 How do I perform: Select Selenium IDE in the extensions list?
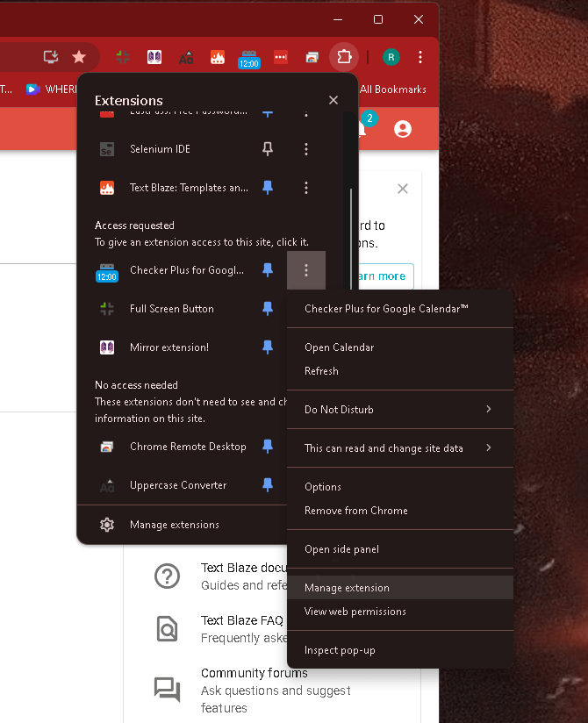pos(160,149)
